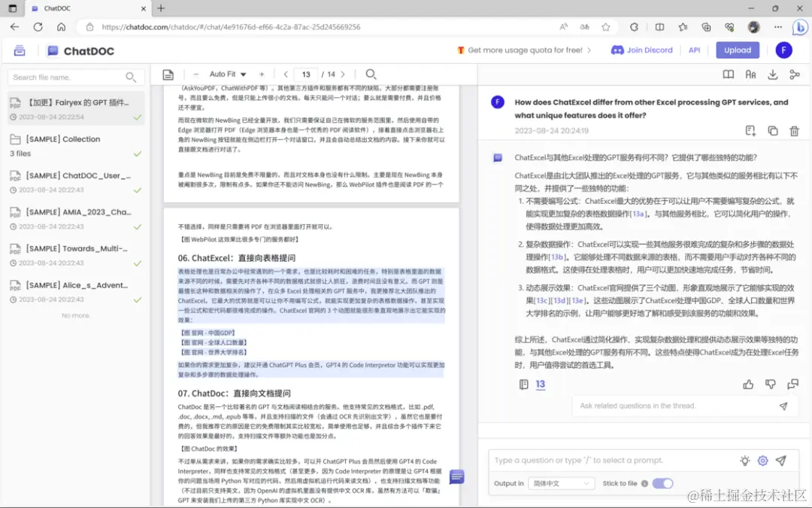Click the ChatDOC browser tab

(x=88, y=8)
